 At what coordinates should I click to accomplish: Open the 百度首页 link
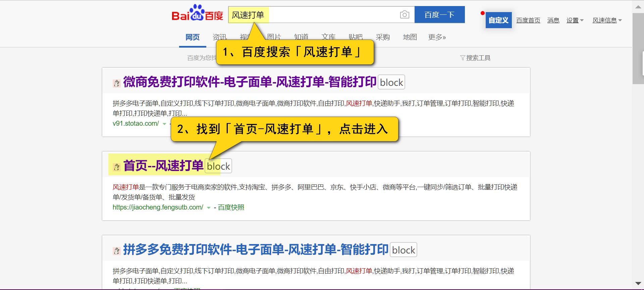tap(528, 20)
